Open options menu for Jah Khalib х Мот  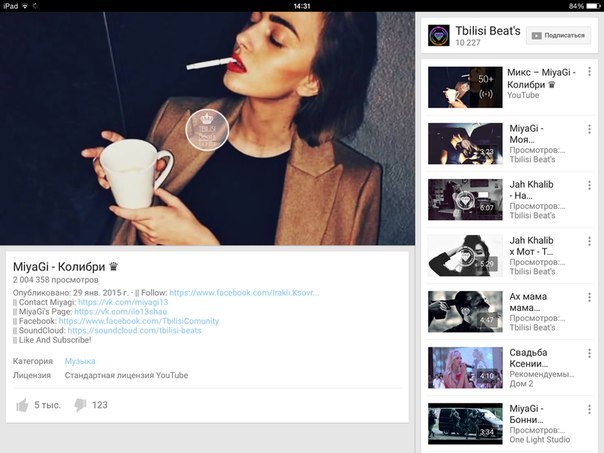coord(590,240)
